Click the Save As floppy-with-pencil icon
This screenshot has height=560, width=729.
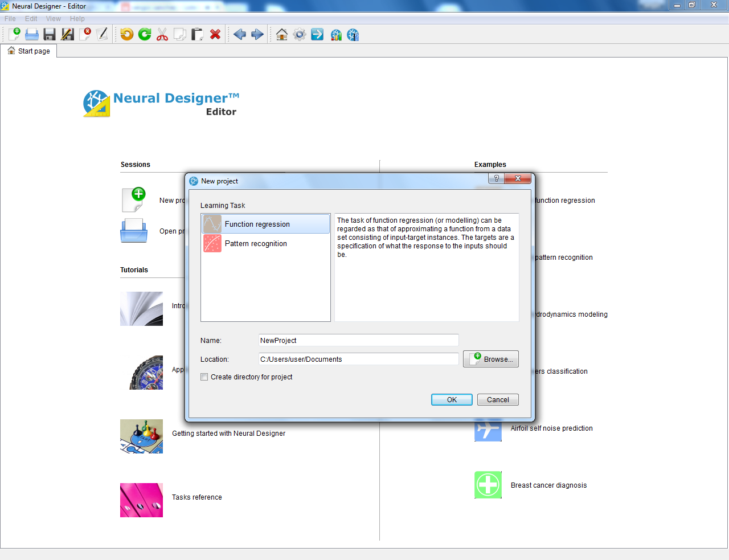point(68,34)
